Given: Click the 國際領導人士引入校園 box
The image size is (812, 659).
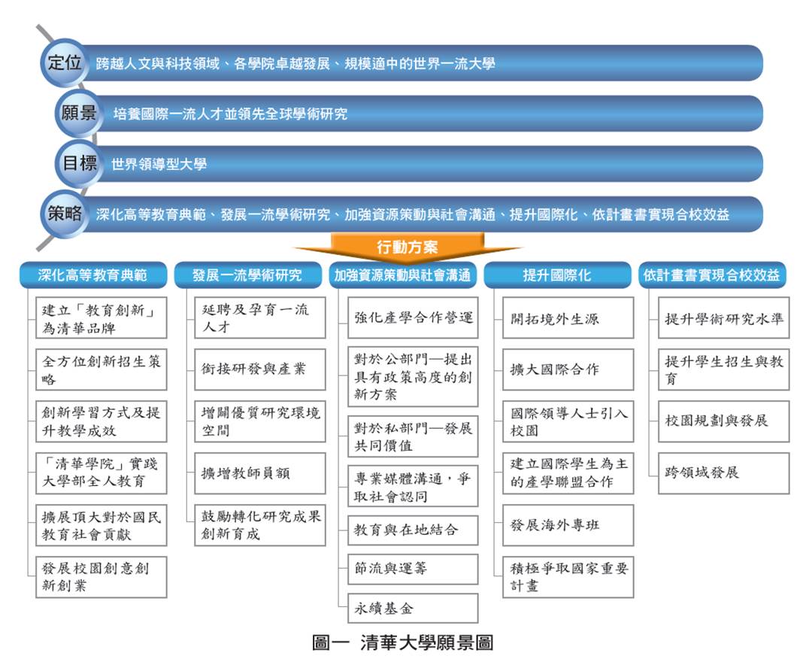Looking at the screenshot, I should point(568,421).
